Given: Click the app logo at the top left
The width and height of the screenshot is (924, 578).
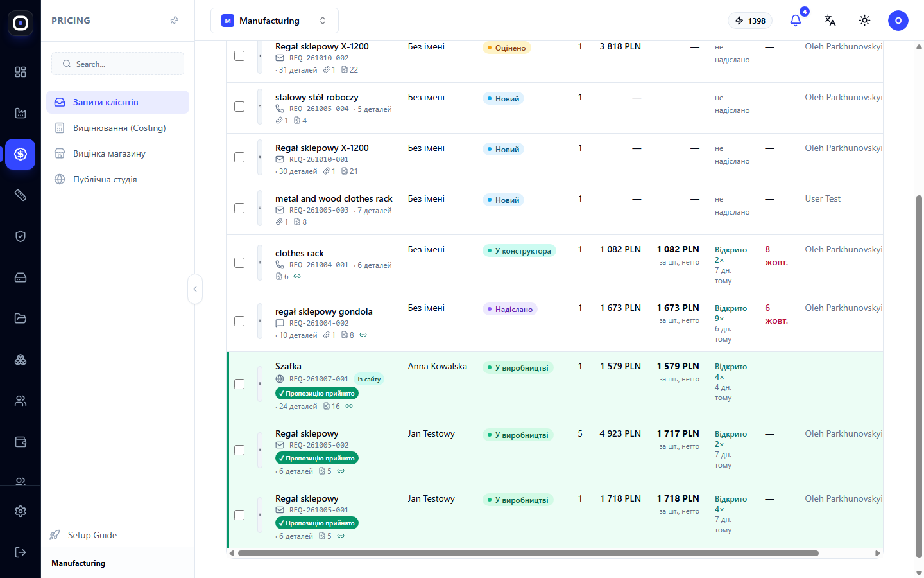Looking at the screenshot, I should click(x=21, y=23).
